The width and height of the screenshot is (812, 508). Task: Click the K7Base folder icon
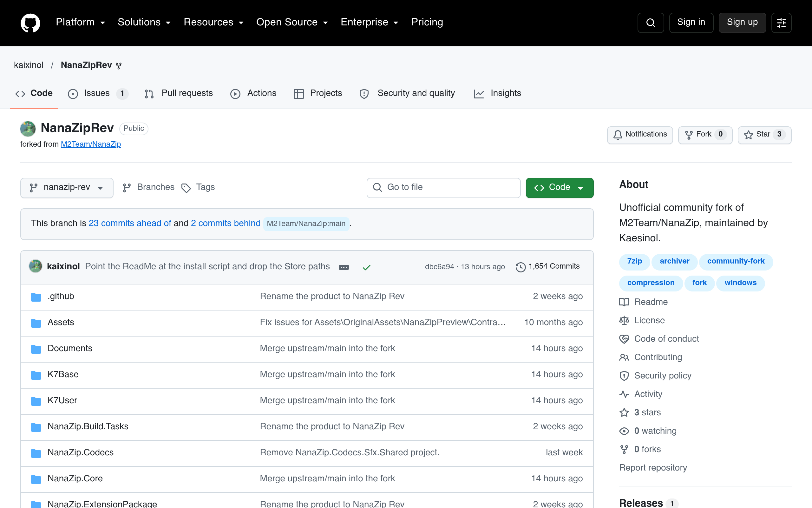[36, 375]
